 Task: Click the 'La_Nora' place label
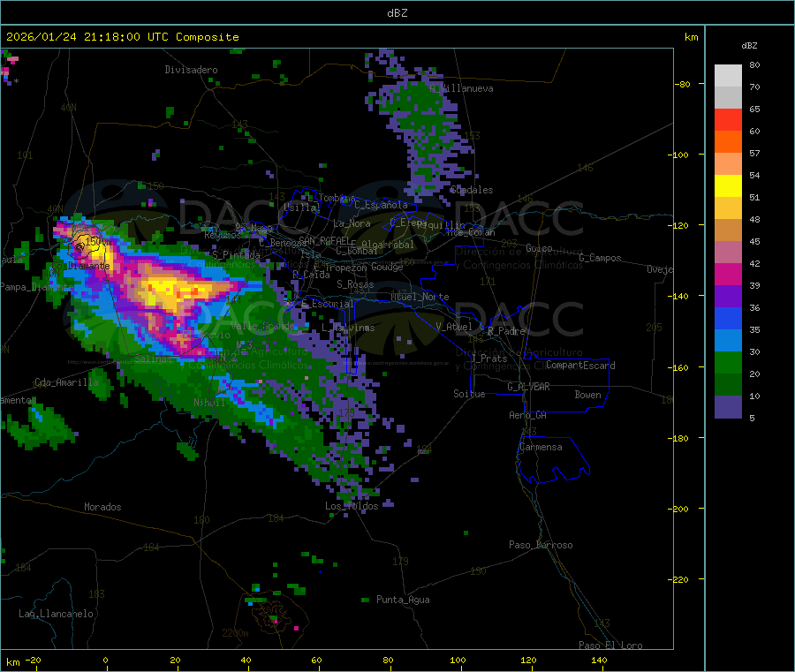click(x=352, y=223)
